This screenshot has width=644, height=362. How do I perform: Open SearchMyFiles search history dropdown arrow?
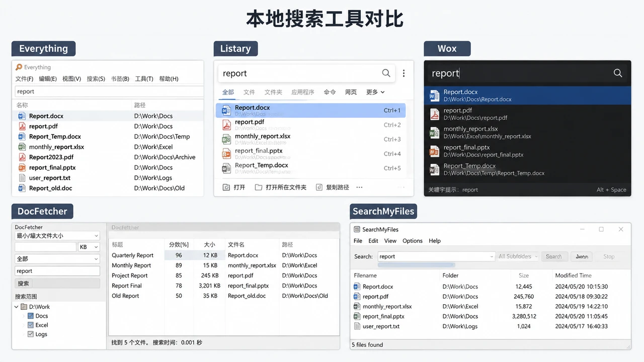coord(492,256)
